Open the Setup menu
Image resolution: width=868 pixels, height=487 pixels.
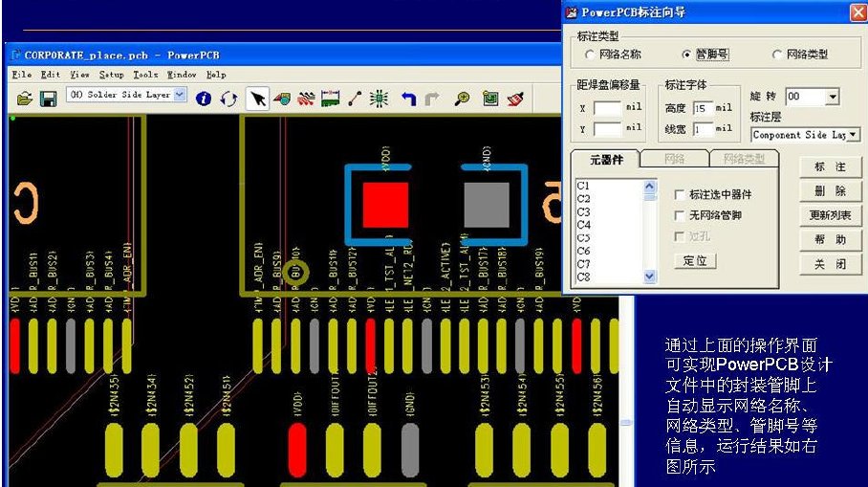[x=111, y=75]
